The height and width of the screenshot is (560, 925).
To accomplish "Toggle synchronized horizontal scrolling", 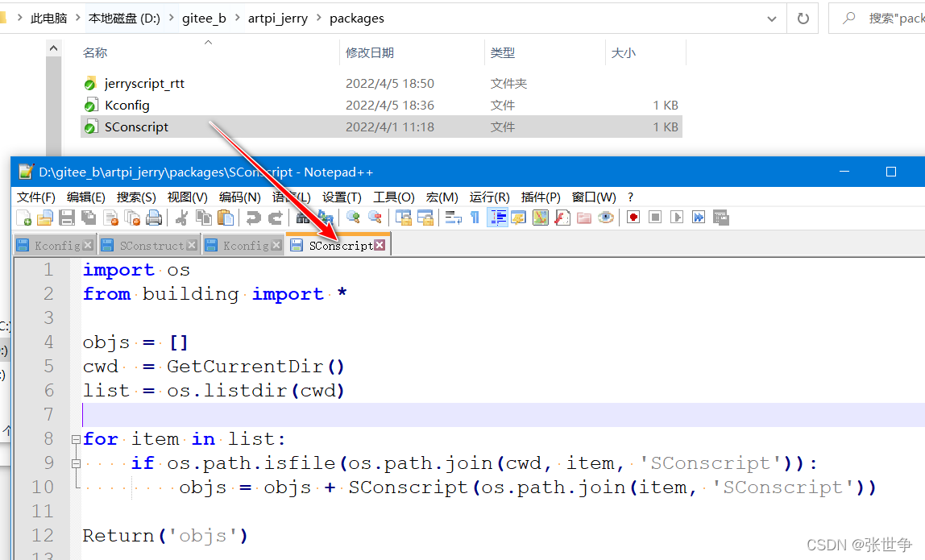I will [425, 218].
